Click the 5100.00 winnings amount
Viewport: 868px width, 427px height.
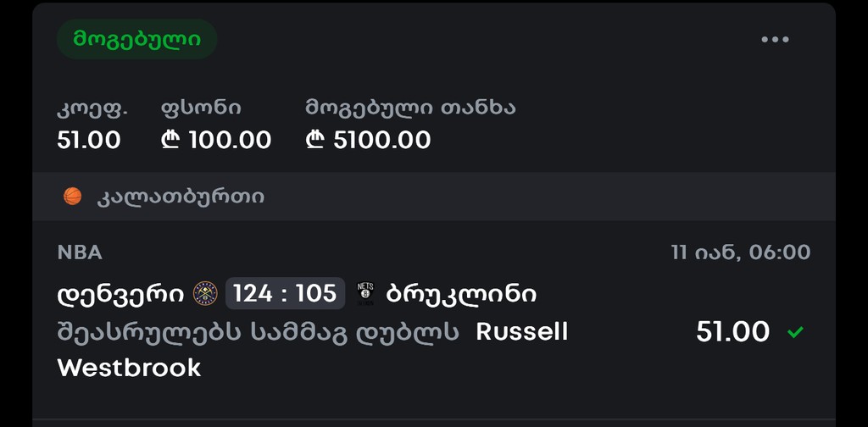click(x=382, y=140)
